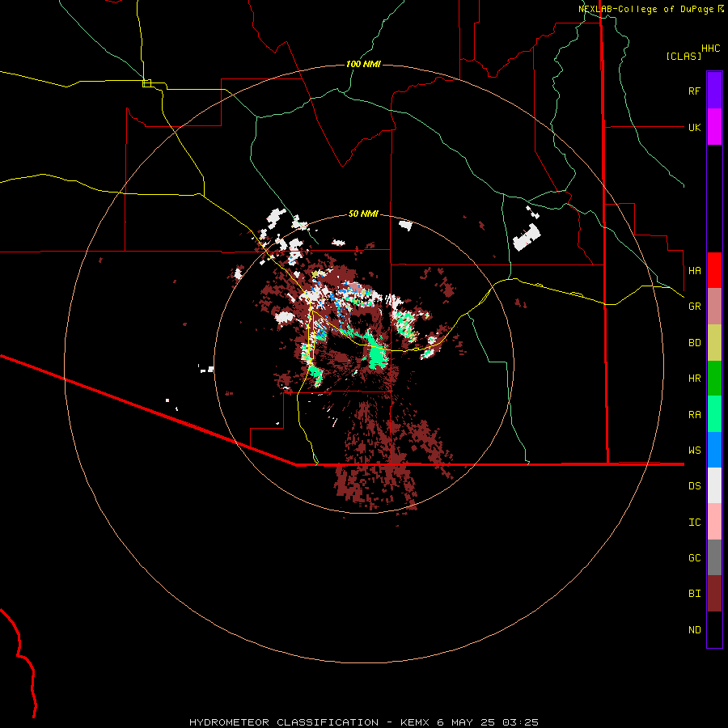The width and height of the screenshot is (728, 728).
Task: Click the ND black legend swatch
Action: click(x=714, y=629)
